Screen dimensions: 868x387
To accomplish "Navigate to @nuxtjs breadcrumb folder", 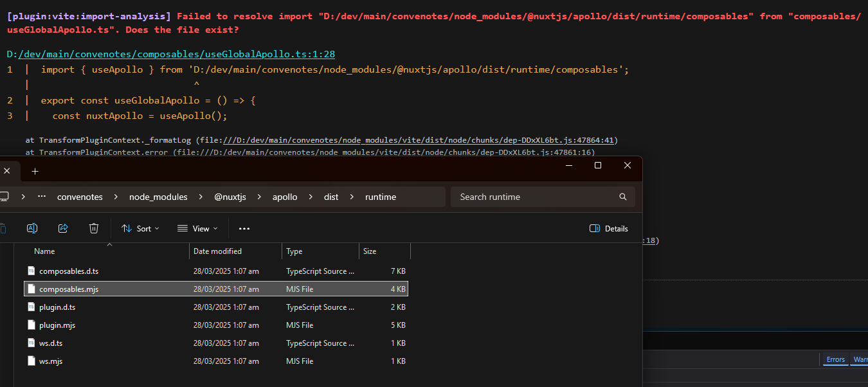I will point(230,197).
